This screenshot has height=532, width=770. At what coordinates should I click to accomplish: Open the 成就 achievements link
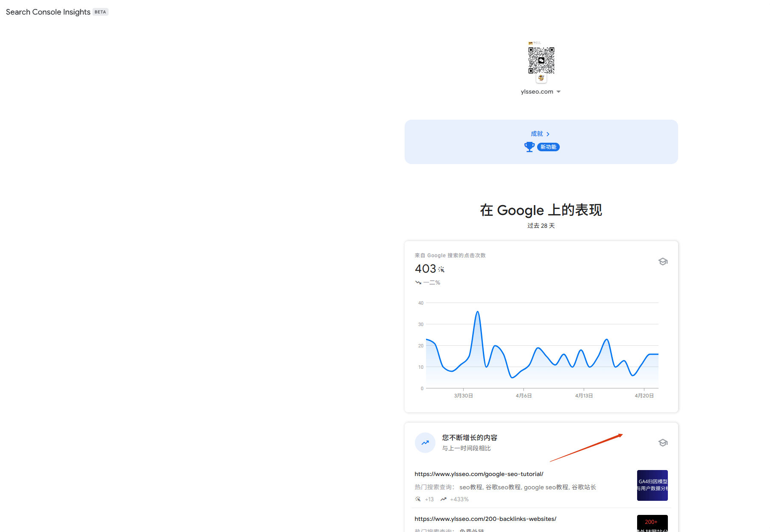tap(541, 134)
